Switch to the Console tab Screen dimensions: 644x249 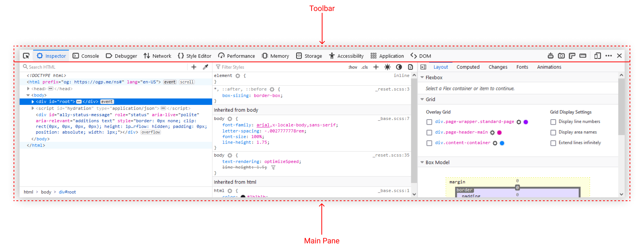click(x=86, y=56)
